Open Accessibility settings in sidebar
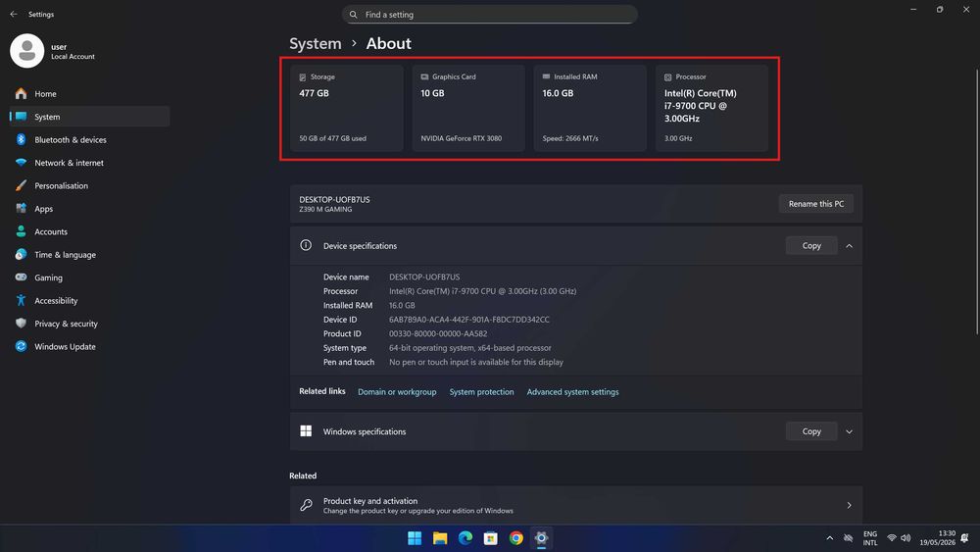The height and width of the screenshot is (552, 980). pos(89,301)
